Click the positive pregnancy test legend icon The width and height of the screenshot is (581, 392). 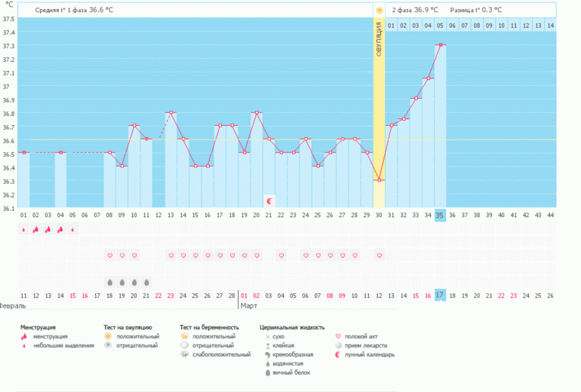tap(185, 336)
